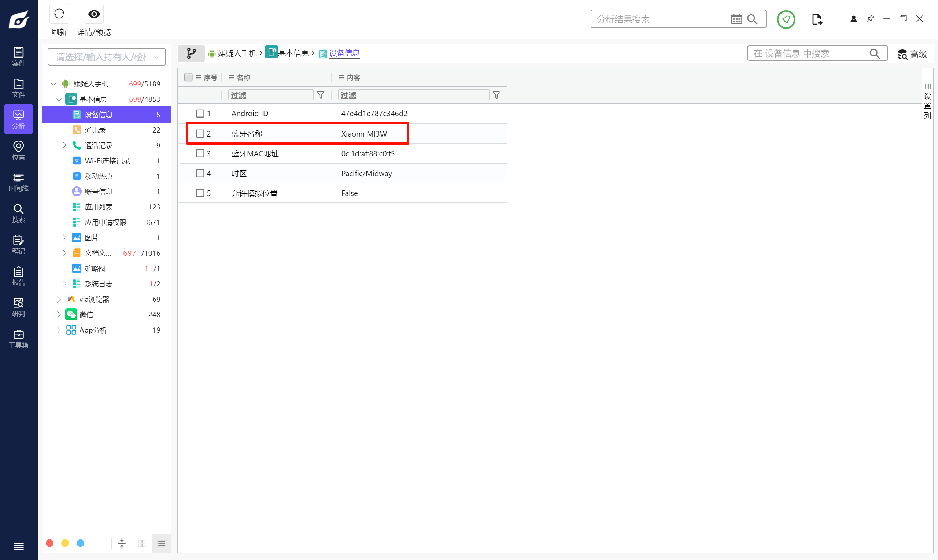Open the 请选择/输入持有人 dropdown
This screenshot has width=938, height=560.
coord(107,57)
